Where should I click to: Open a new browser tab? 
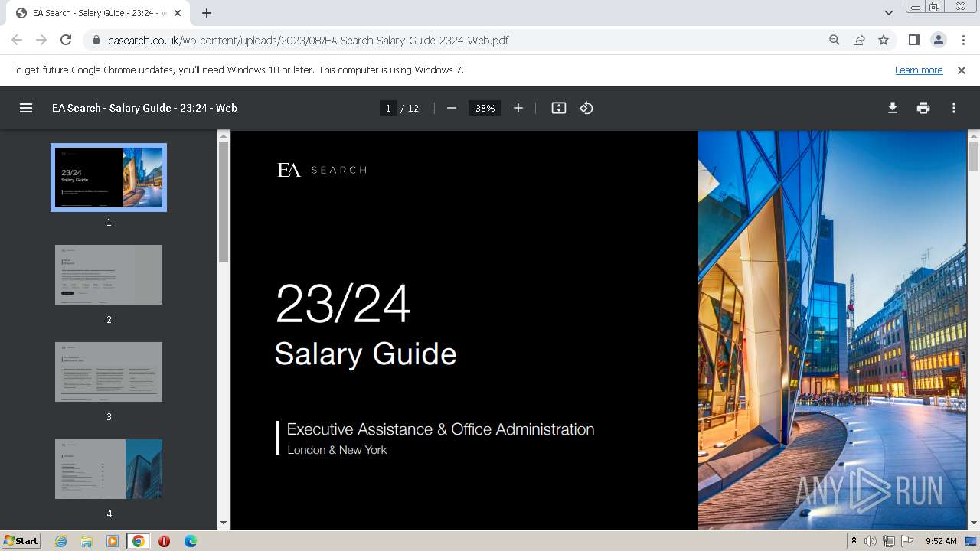[207, 13]
